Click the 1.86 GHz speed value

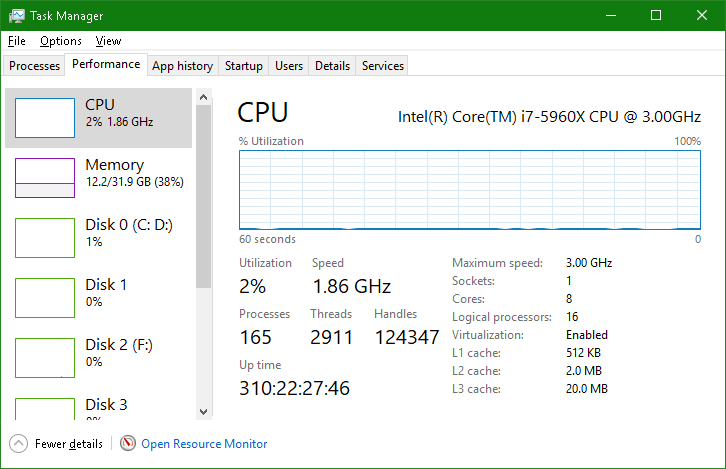[352, 286]
